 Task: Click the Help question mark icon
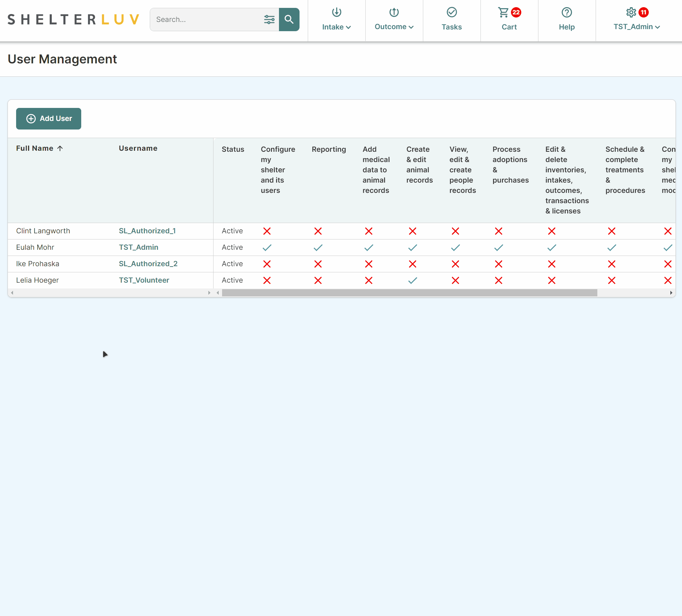[567, 12]
